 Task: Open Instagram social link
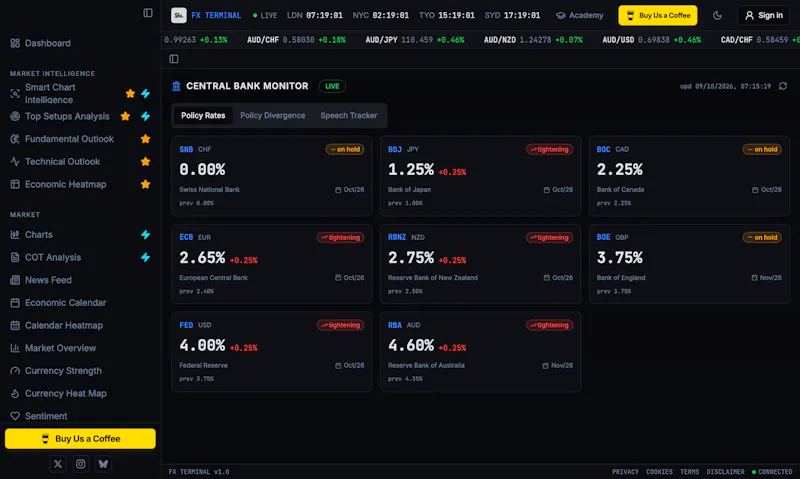click(x=81, y=464)
